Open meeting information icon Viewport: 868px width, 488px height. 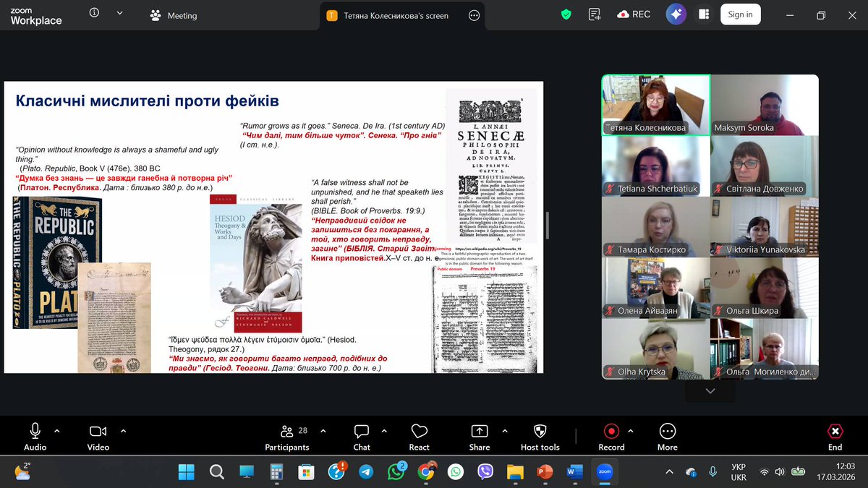(x=95, y=14)
